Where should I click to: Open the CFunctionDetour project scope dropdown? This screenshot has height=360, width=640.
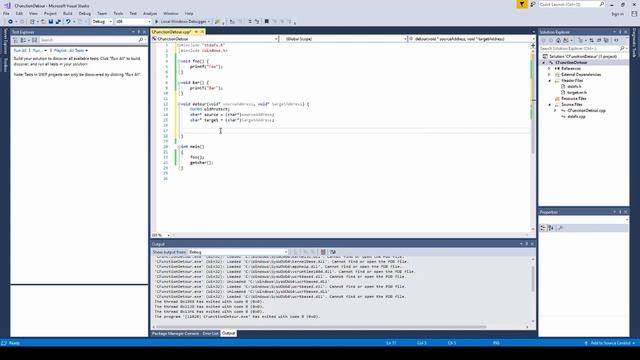(215, 39)
